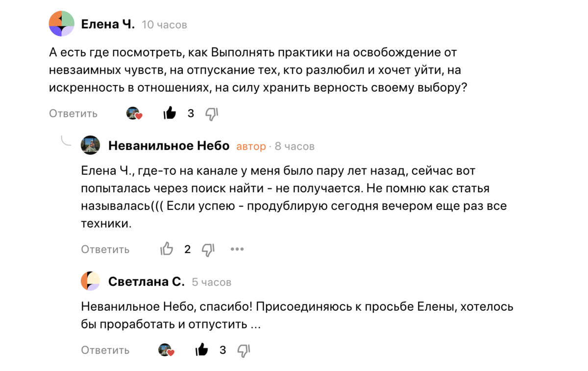Click the heart reaction badge under Светлана С.'s comment
588x371 pixels.
coord(166,350)
